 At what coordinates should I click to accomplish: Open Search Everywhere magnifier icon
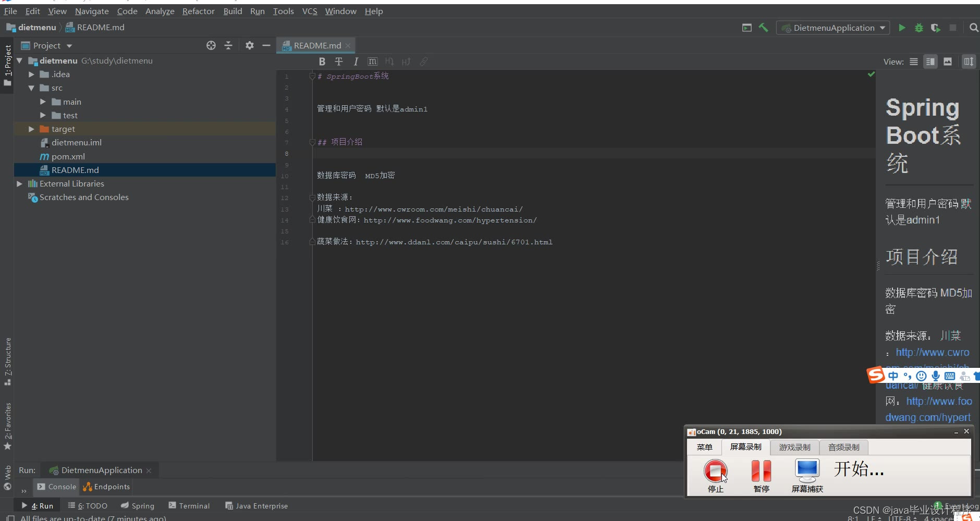[x=974, y=28]
